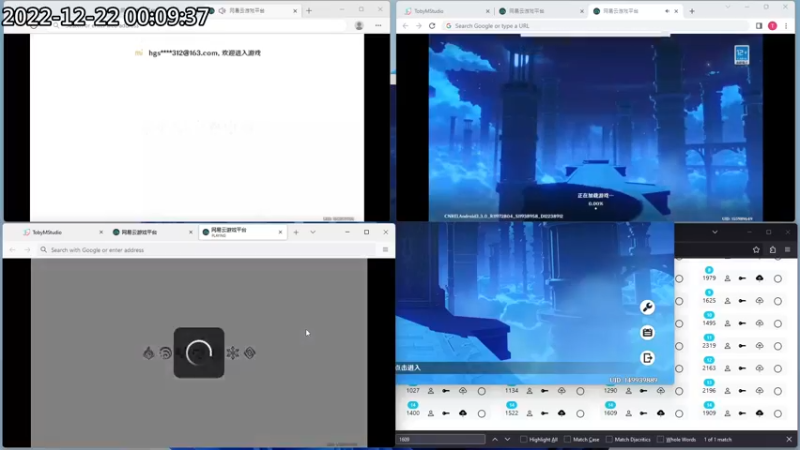Click the find bar input containing 1608
Image resolution: width=800 pixels, height=450 pixels.
point(441,439)
